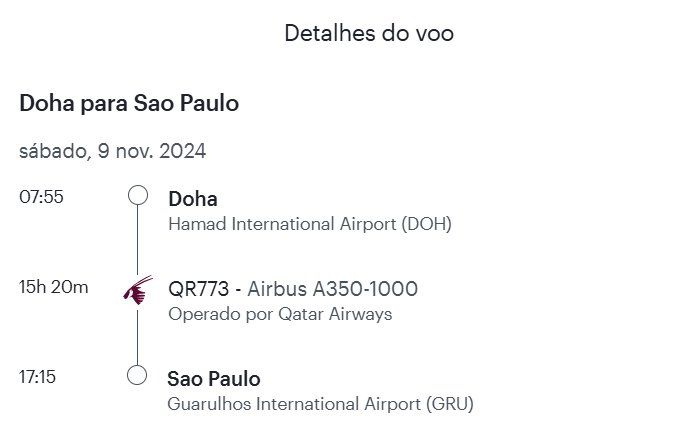Click 'Hamad International Airport' text

(x=283, y=224)
